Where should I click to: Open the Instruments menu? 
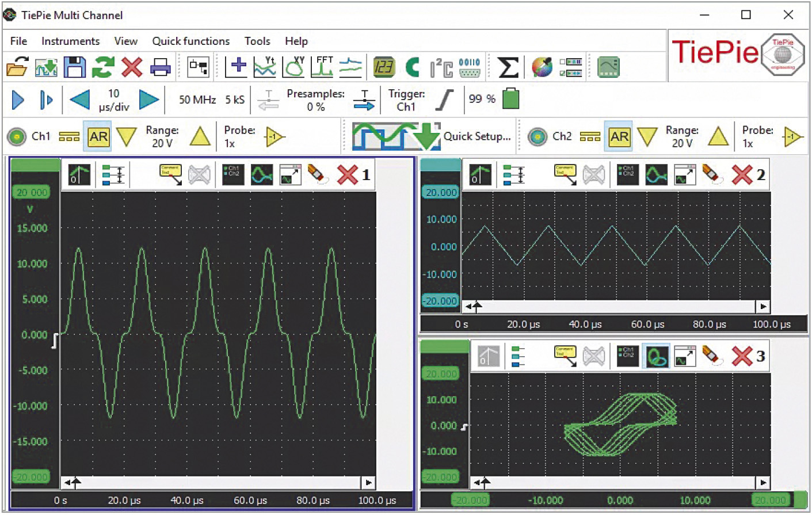(70, 41)
